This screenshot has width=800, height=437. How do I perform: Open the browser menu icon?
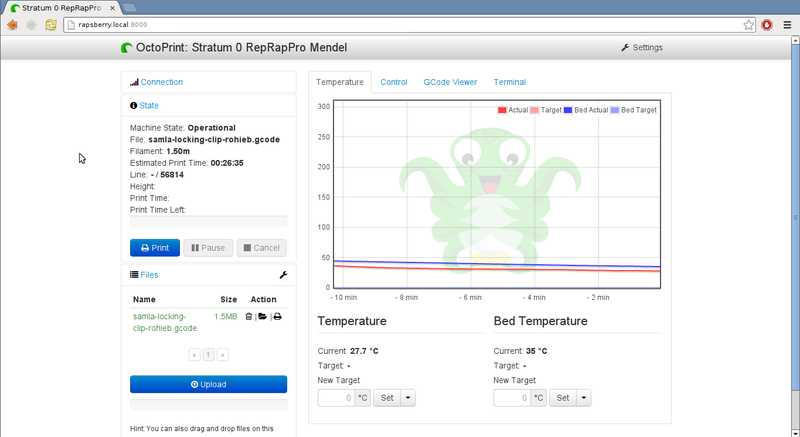click(x=786, y=25)
